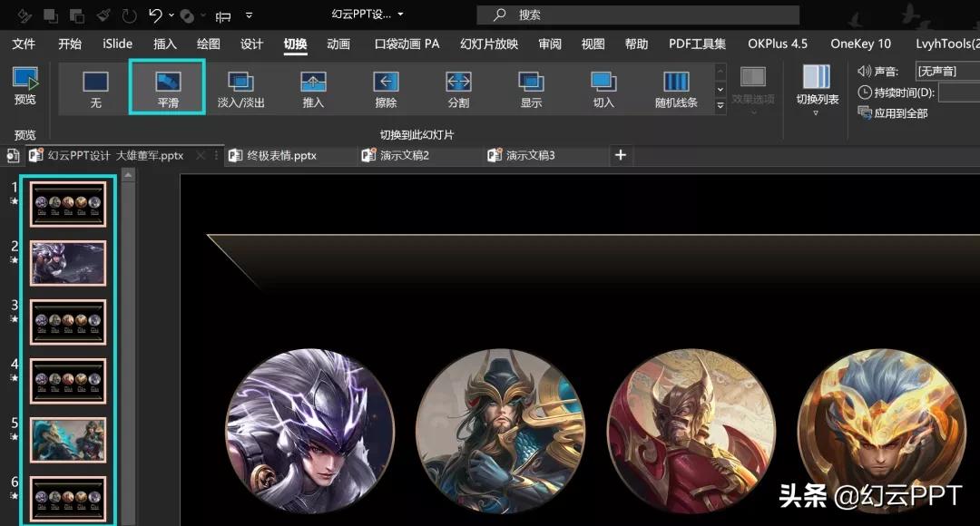Viewport: 980px width, 526px height.
Task: Open the 声音 sound combo box
Action: tap(947, 72)
